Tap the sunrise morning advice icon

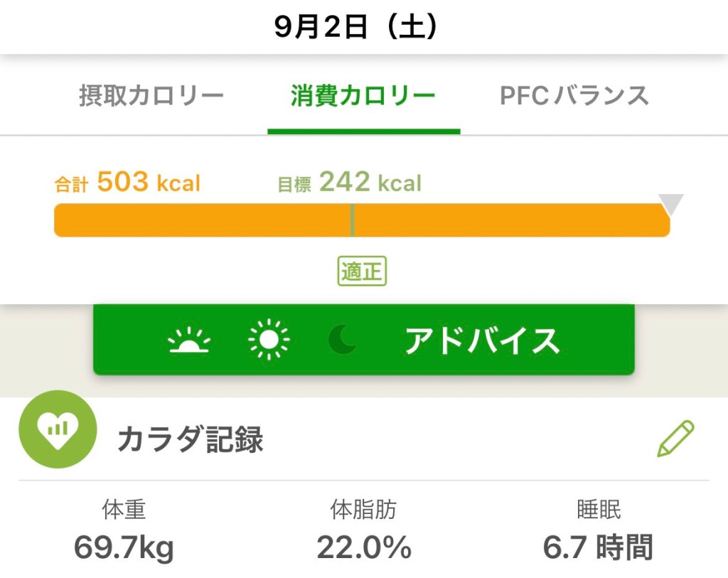point(189,342)
